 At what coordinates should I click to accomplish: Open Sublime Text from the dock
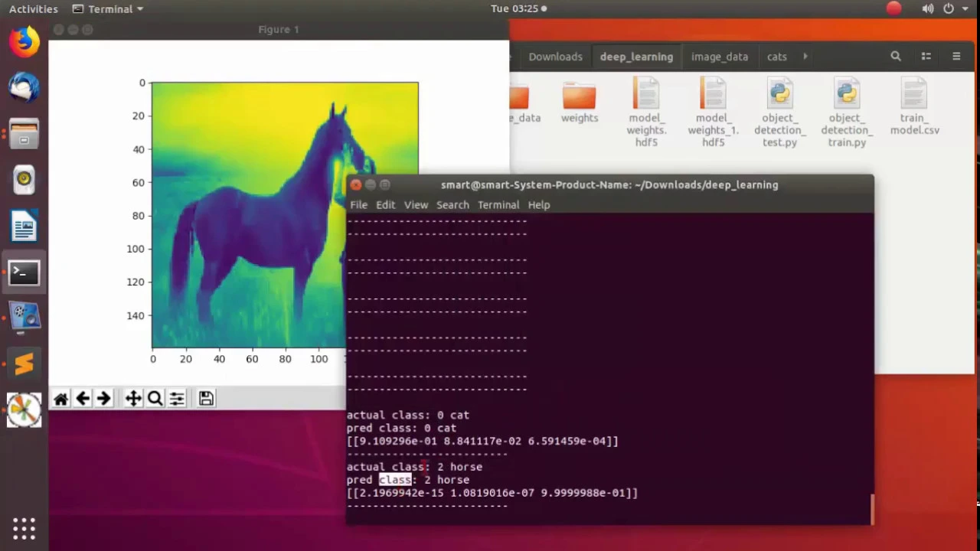[24, 364]
